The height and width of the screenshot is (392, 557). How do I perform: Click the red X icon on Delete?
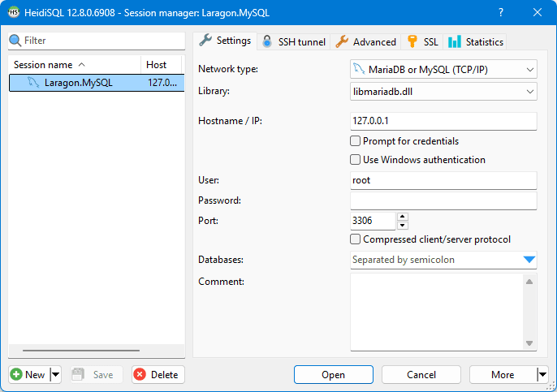pyautogui.click(x=140, y=374)
